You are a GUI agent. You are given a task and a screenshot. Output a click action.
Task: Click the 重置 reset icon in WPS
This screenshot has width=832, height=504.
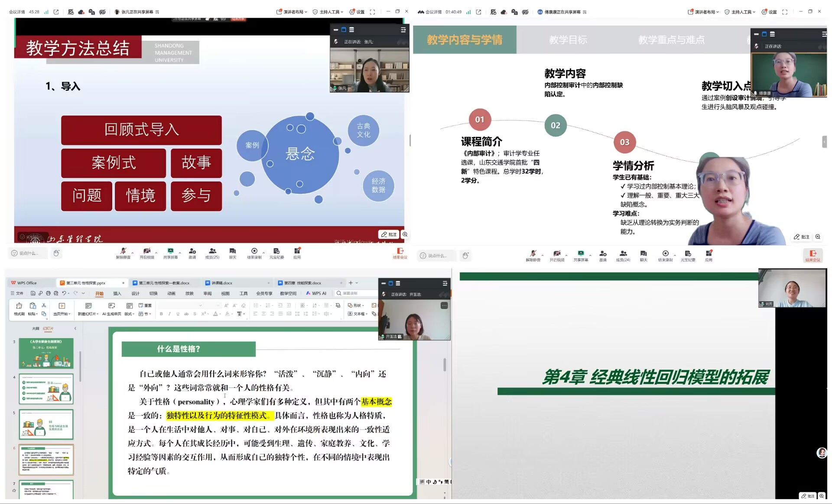[145, 306]
